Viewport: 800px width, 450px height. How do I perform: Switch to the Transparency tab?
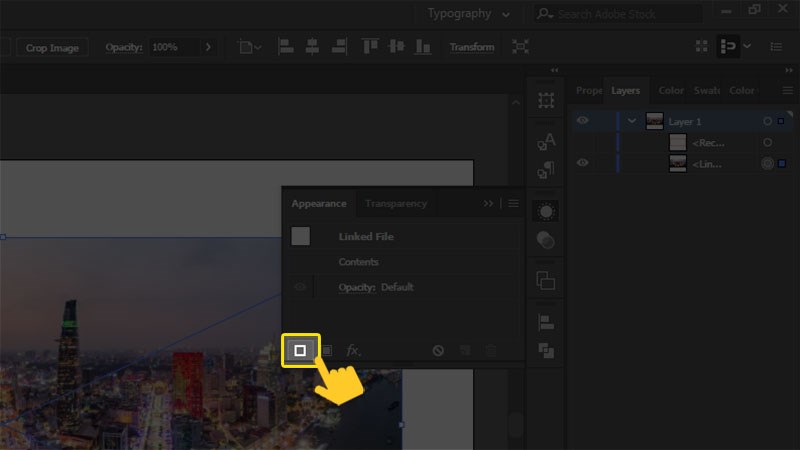(x=396, y=203)
